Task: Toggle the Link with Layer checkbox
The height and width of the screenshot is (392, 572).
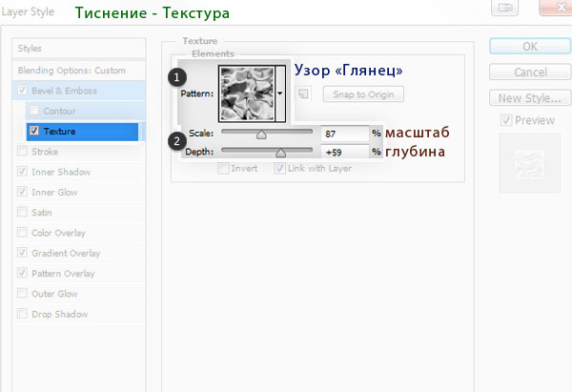Action: pos(279,168)
